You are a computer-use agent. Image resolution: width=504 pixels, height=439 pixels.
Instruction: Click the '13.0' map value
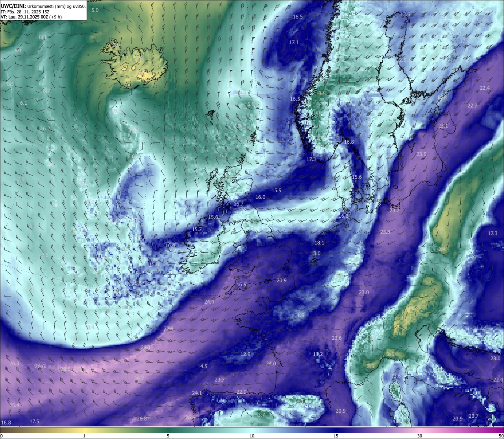[x=315, y=253]
